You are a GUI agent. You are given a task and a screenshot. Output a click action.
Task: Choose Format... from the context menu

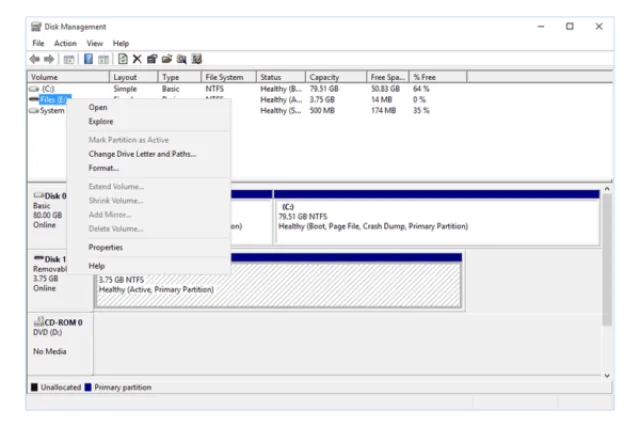[104, 168]
